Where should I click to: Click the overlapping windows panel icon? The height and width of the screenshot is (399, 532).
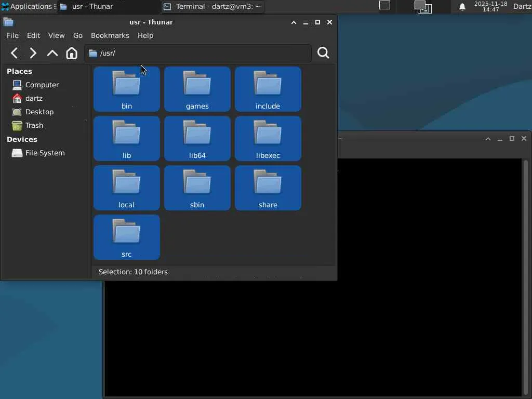pyautogui.click(x=423, y=7)
